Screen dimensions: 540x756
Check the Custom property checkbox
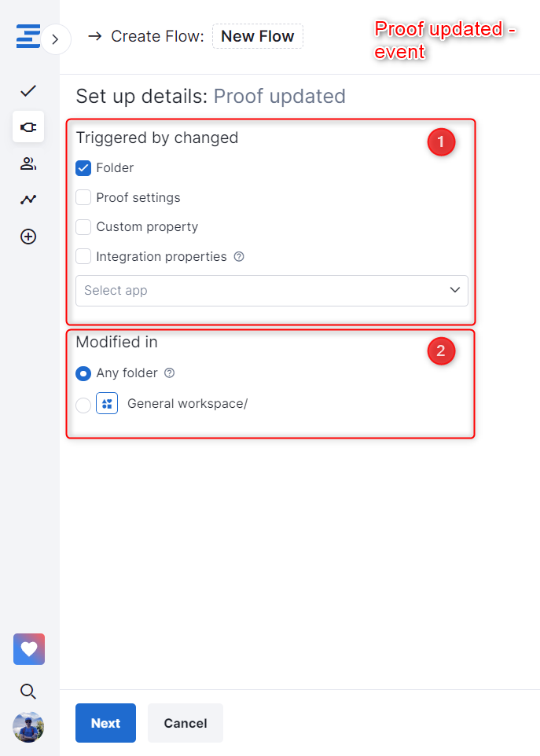[83, 227]
